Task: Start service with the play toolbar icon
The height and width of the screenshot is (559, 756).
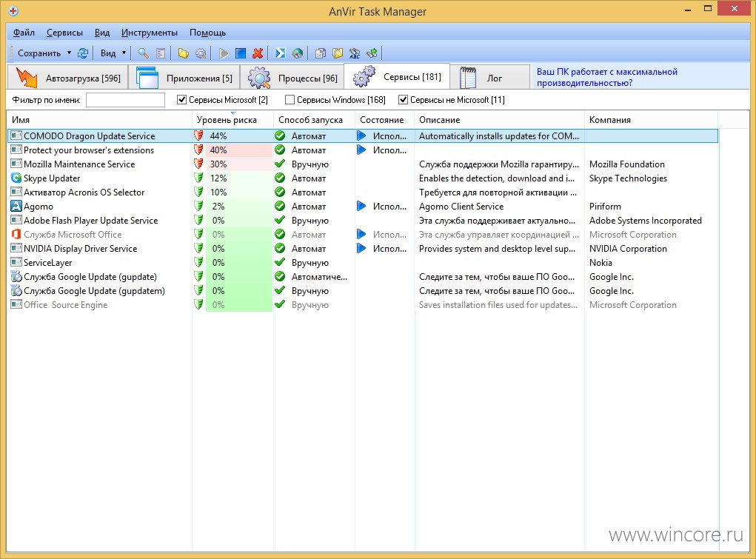Action: pos(223,53)
